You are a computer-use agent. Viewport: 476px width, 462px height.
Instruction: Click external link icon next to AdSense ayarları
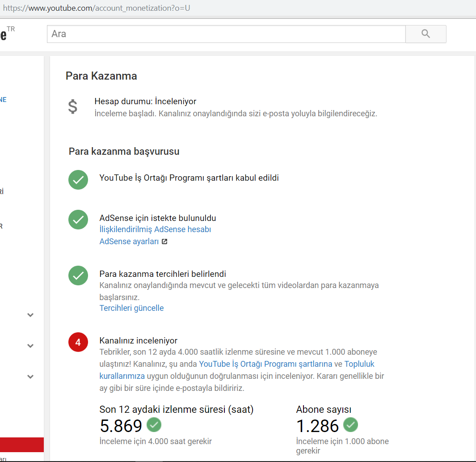pyautogui.click(x=164, y=242)
